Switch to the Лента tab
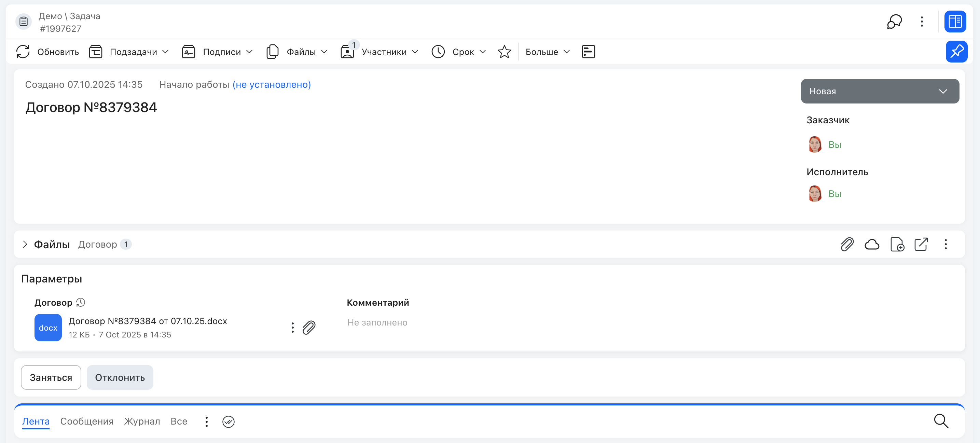This screenshot has height=443, width=980. tap(36, 422)
